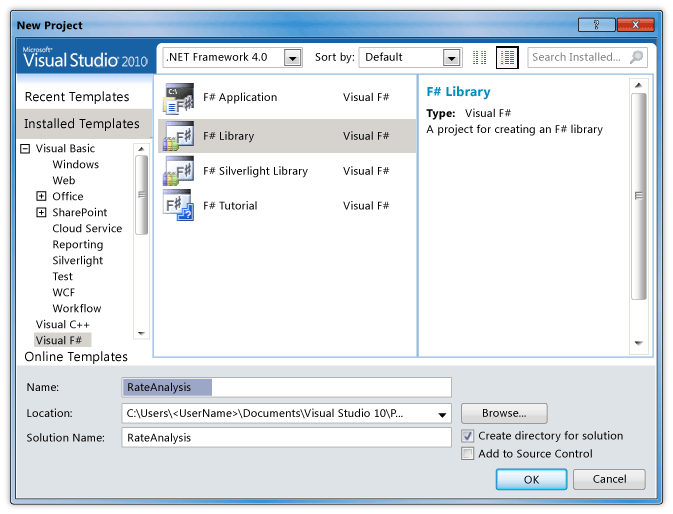The image size is (673, 514).
Task: Click the F# Silverlight Library template icon
Action: tap(178, 171)
